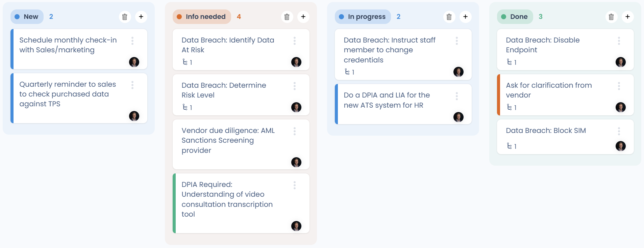
Task: Open Ask for clarification from vendor card
Action: click(x=565, y=95)
